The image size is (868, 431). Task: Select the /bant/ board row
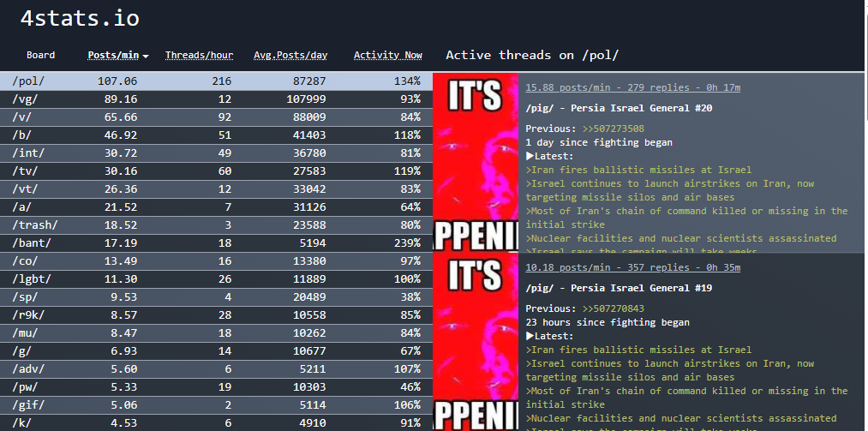(216, 242)
